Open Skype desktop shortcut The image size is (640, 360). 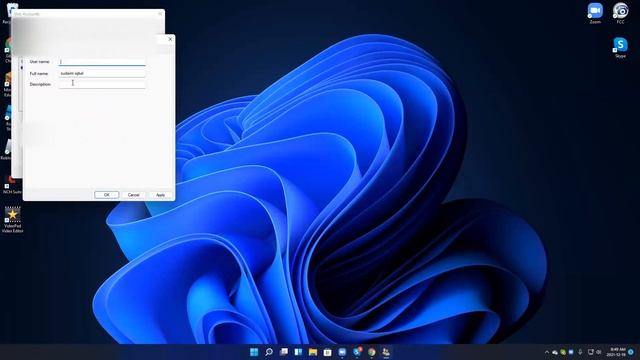(x=620, y=47)
